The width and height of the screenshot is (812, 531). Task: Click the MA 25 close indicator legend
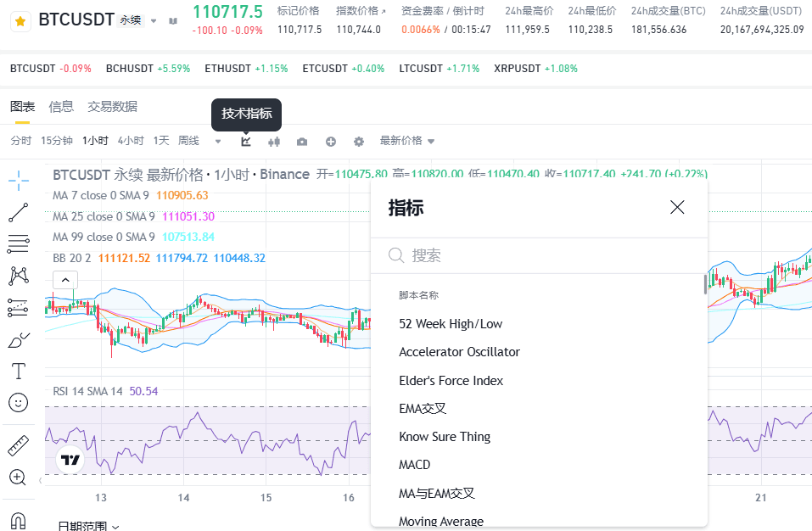click(x=133, y=216)
